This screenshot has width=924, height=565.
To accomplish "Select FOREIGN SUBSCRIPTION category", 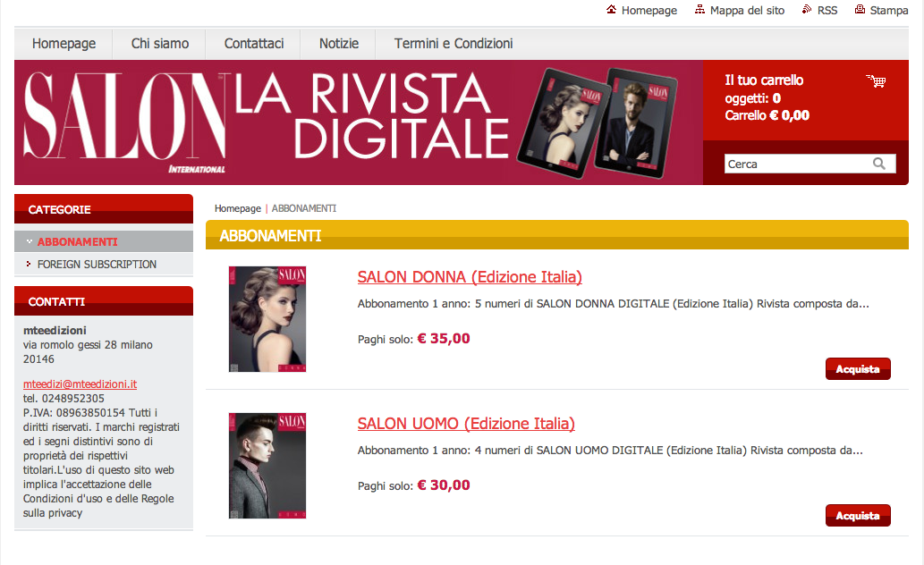I will click(x=97, y=265).
